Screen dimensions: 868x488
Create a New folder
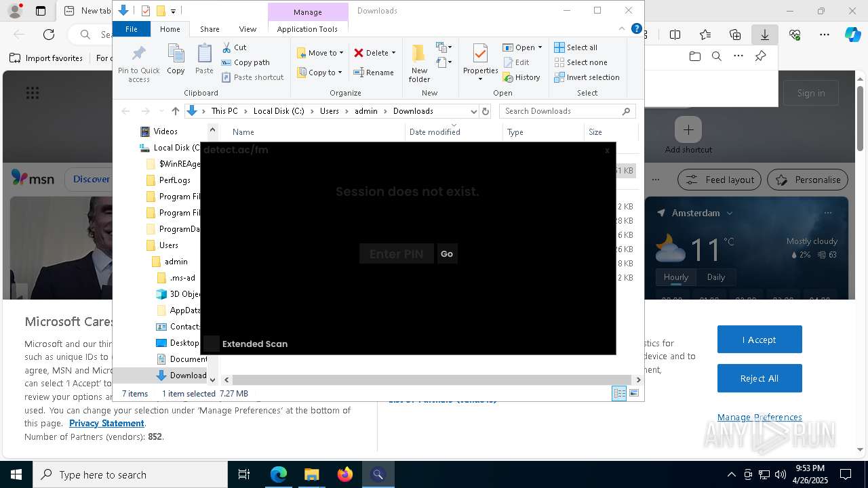[x=419, y=64]
